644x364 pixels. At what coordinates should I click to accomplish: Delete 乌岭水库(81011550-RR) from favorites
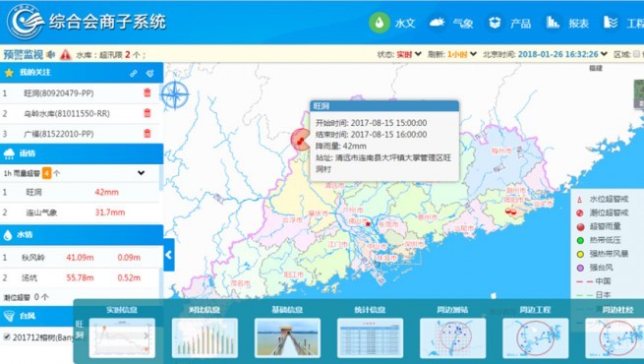tap(147, 113)
